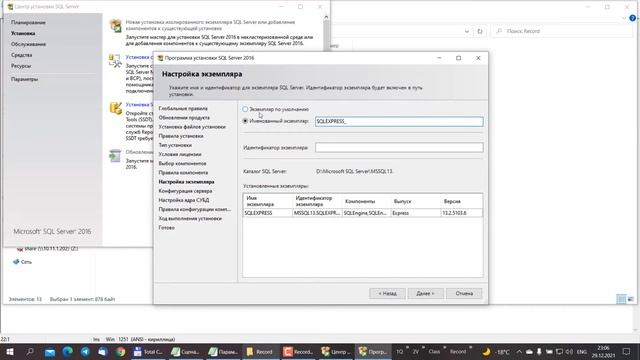This screenshot has height=360, width=640.
Task: Click Настройка ядра СУБД step in wizard
Action: pos(184,200)
